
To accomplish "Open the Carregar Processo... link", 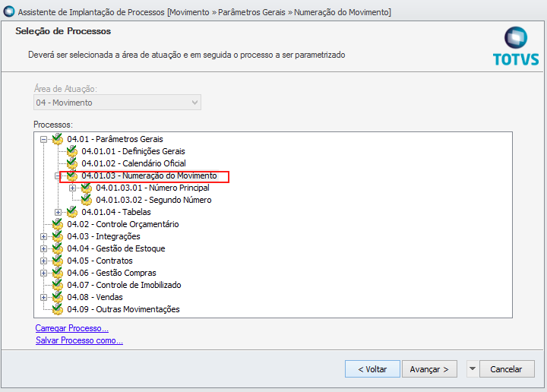I will tap(72, 328).
